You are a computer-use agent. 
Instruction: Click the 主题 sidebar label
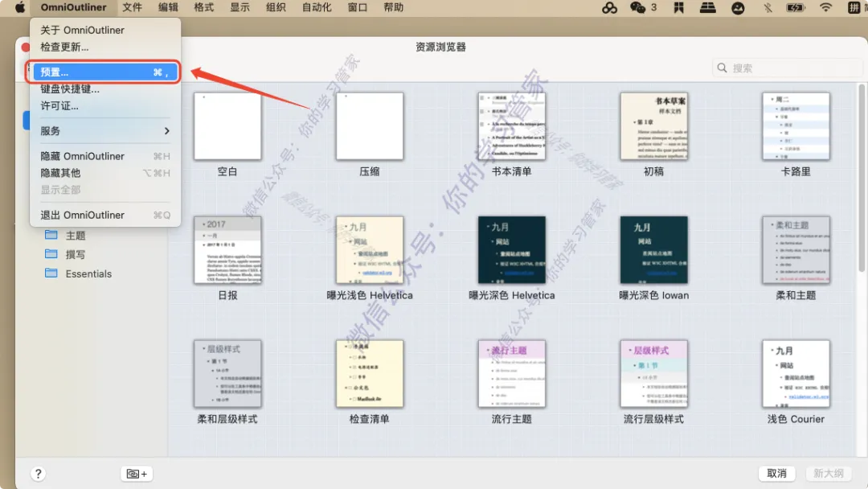tap(76, 236)
